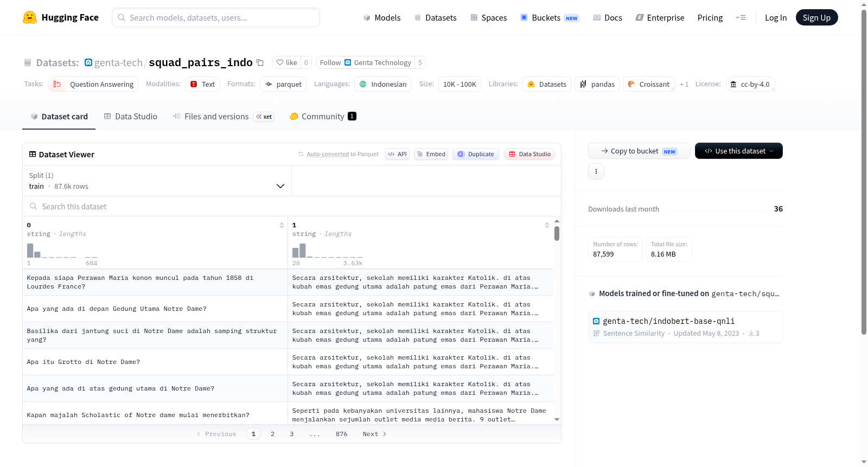Click the Text modality tag
The image size is (868, 467).
click(202, 84)
